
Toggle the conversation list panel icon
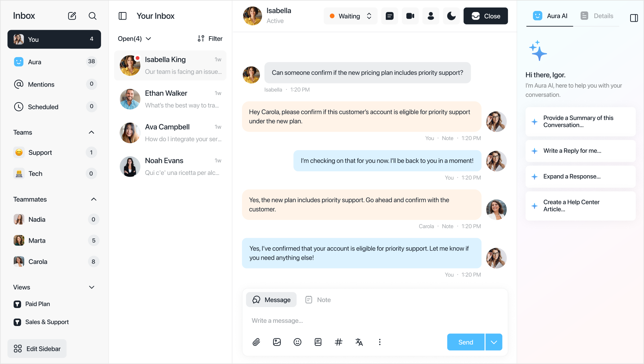[x=123, y=16]
